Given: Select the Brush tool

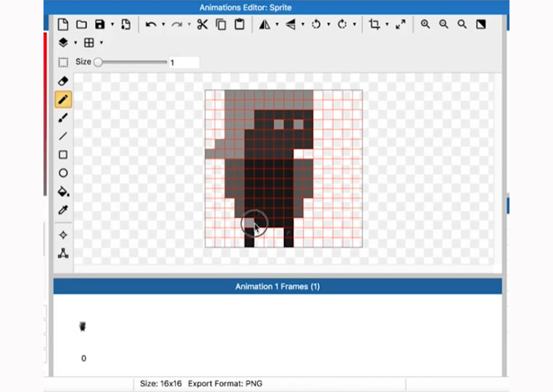Looking at the screenshot, I should coord(63,117).
